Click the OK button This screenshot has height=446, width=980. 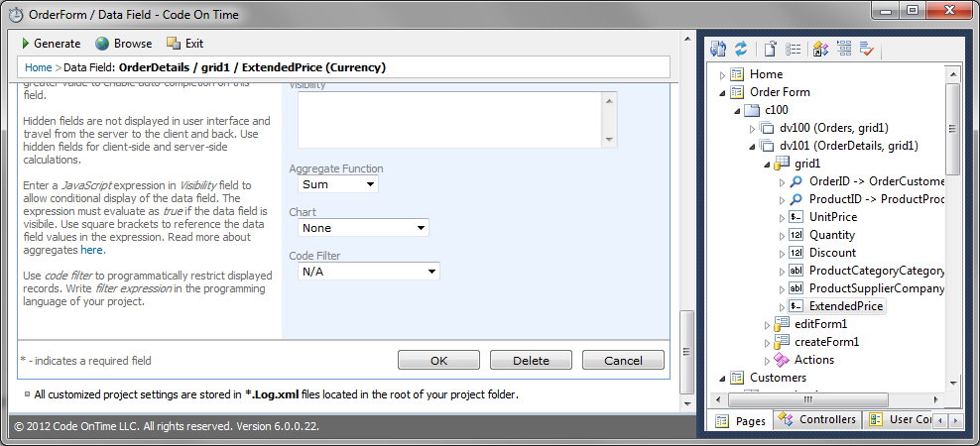click(438, 360)
